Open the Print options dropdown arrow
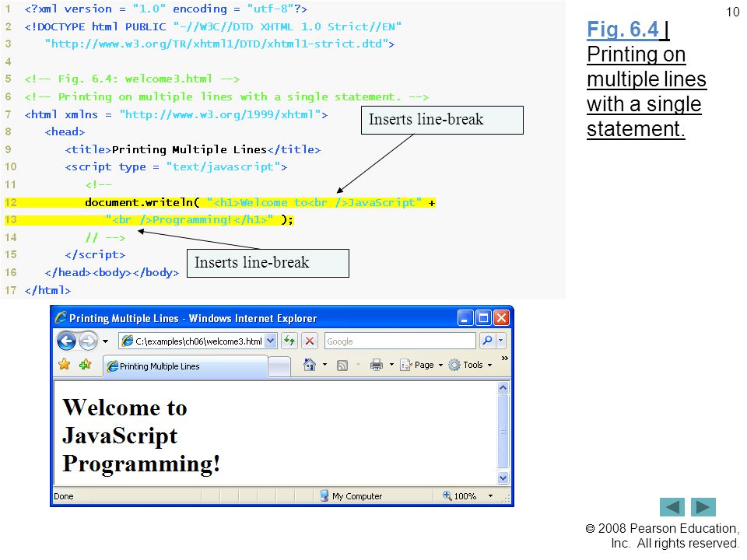 tap(391, 365)
